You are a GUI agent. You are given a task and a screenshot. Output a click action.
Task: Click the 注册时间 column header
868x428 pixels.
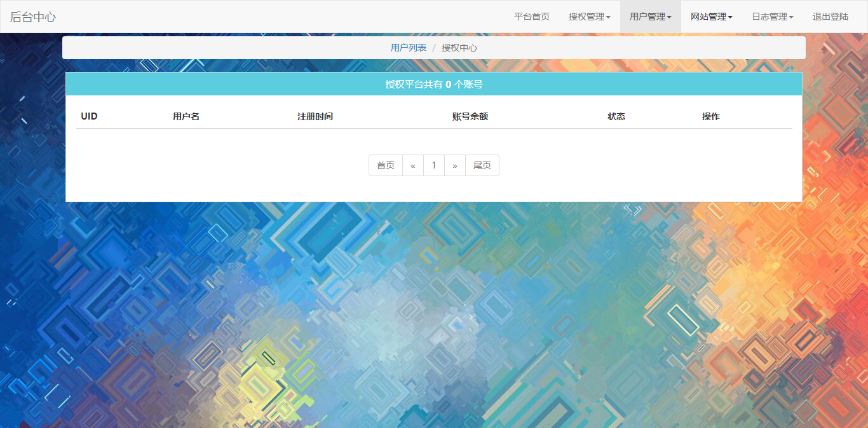click(x=315, y=116)
